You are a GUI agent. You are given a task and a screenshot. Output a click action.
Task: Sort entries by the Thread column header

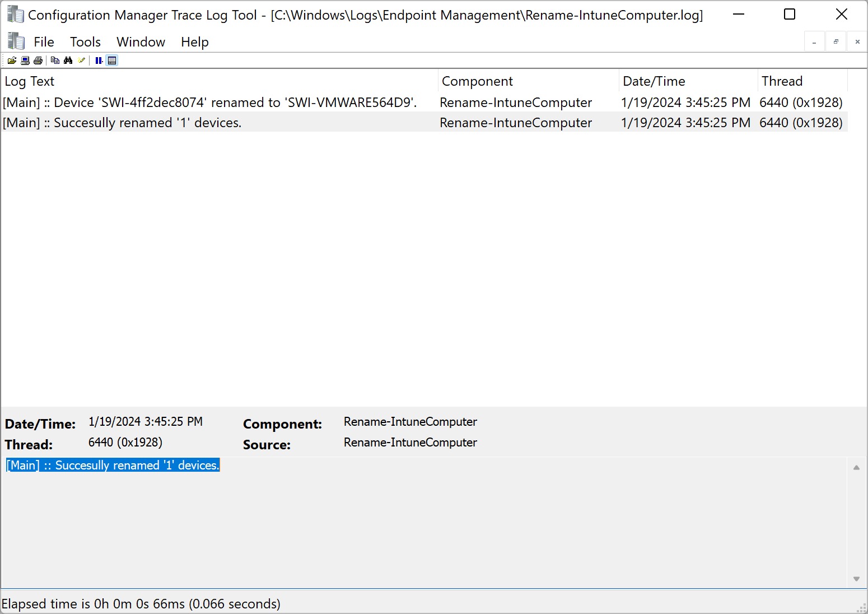782,81
